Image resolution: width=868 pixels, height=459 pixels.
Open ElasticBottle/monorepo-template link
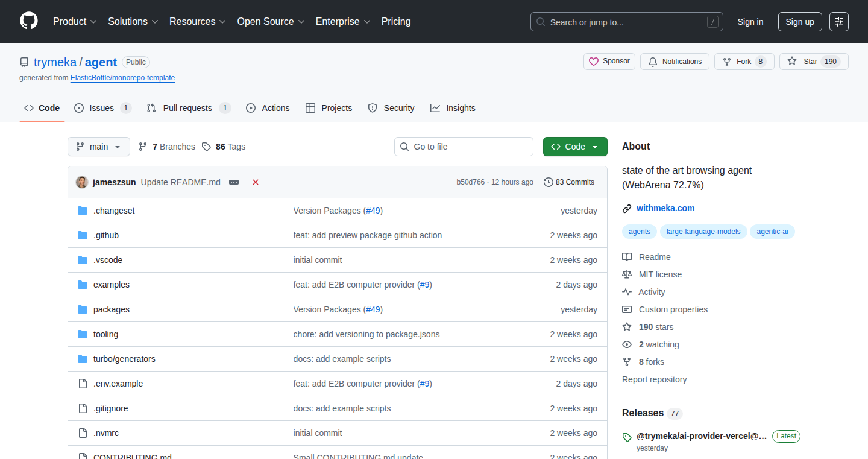pos(122,78)
